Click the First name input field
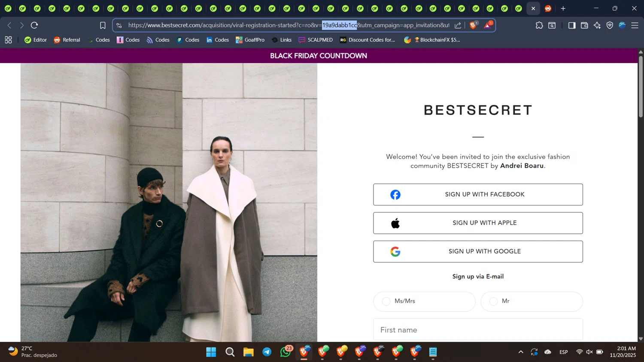 tap(478, 330)
